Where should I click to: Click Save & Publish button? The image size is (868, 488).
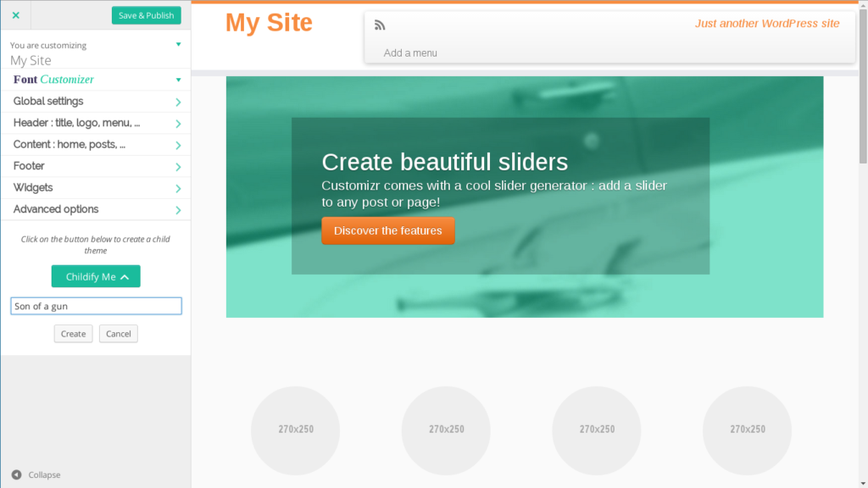(x=146, y=15)
